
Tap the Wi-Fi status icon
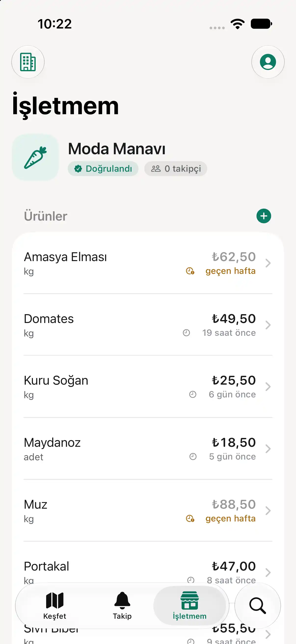point(238,24)
